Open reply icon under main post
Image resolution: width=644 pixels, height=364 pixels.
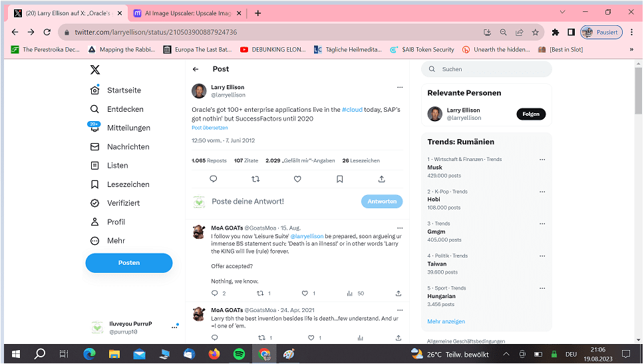(x=214, y=179)
